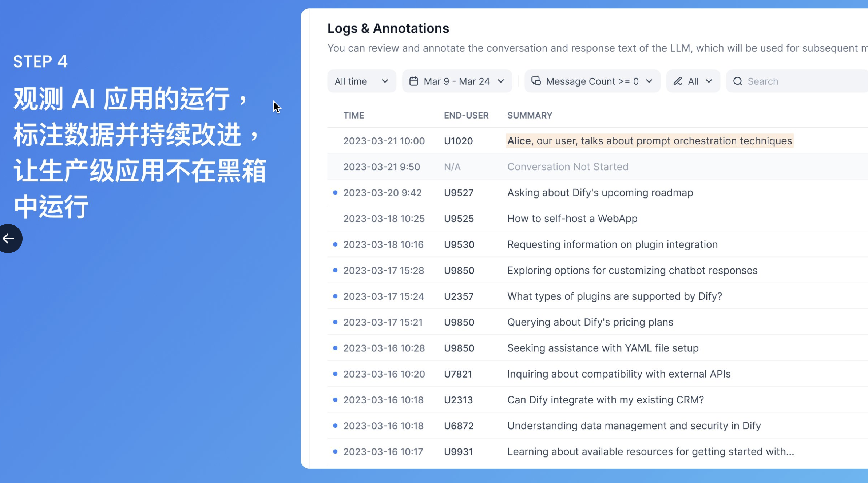The image size is (868, 483).
Task: Open the highlighted Alice prompt orchestration log
Action: (649, 141)
